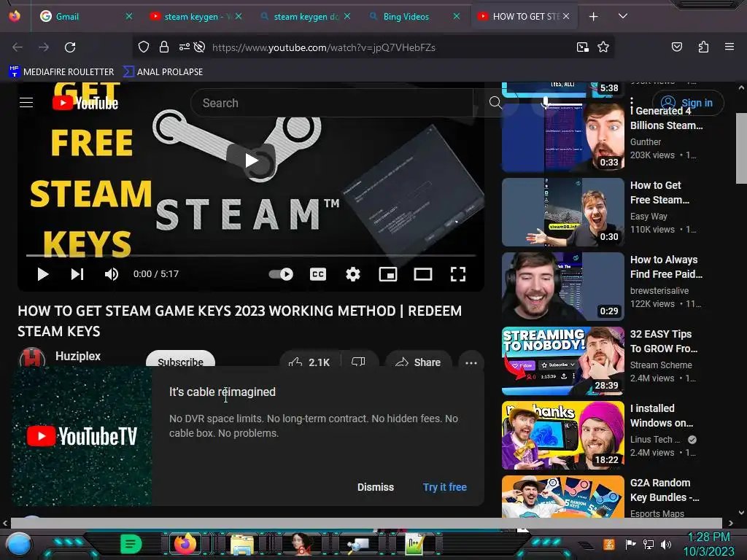The image size is (747, 560).
Task: Mute the video volume speaker icon
Action: pos(112,274)
